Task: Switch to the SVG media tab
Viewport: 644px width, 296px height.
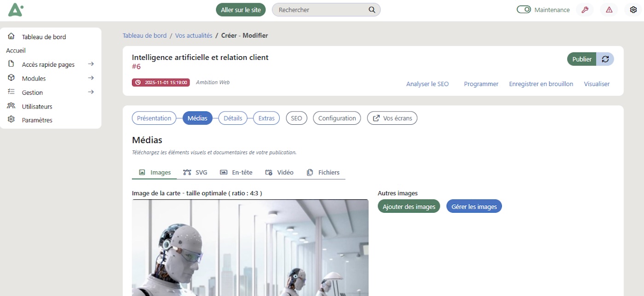Action: (195, 172)
